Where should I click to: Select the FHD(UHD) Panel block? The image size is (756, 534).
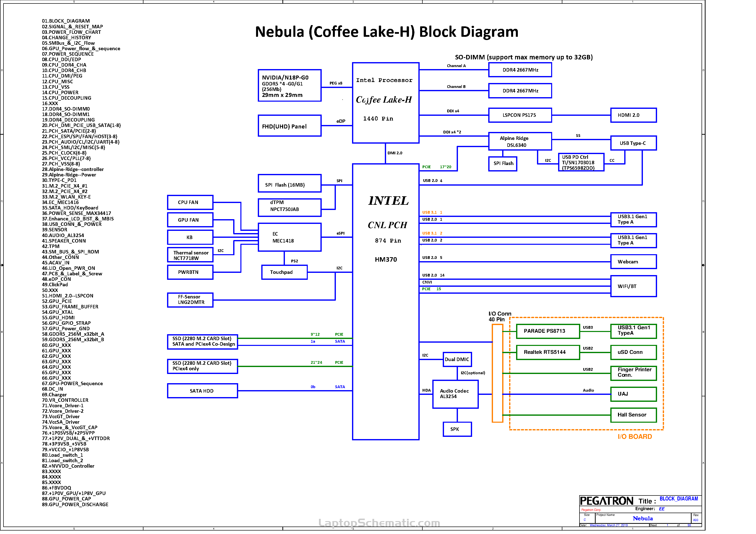pyautogui.click(x=290, y=126)
